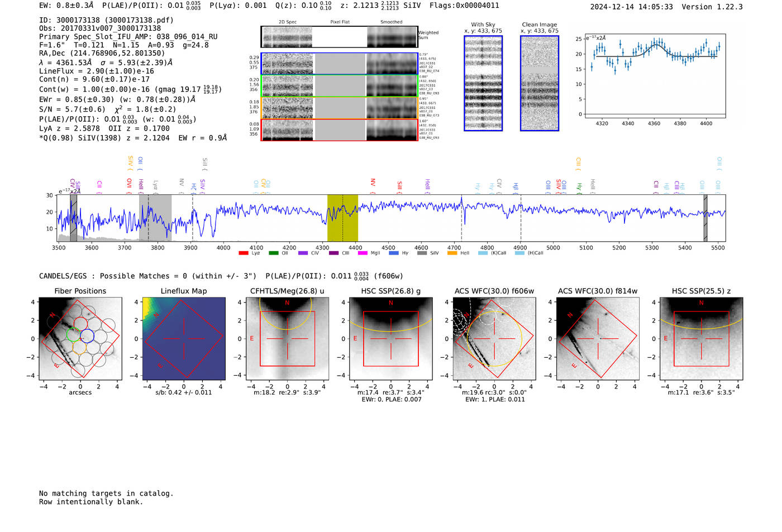Select the orange-bordered 2D spectrum fiber row

click(340, 108)
